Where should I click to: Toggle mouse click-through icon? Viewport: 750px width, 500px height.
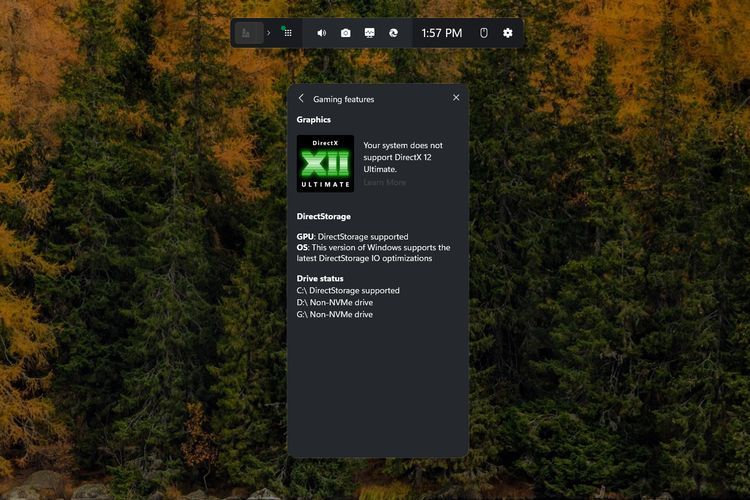[483, 33]
